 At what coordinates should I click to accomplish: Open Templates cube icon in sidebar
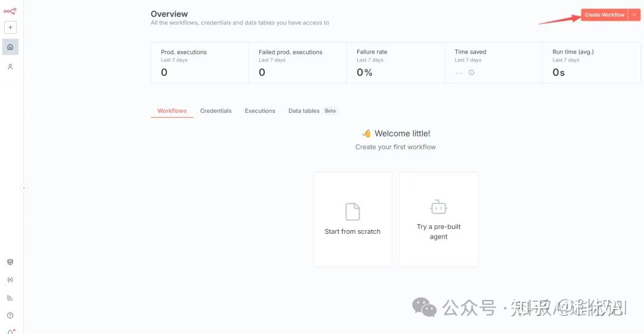coord(10,262)
